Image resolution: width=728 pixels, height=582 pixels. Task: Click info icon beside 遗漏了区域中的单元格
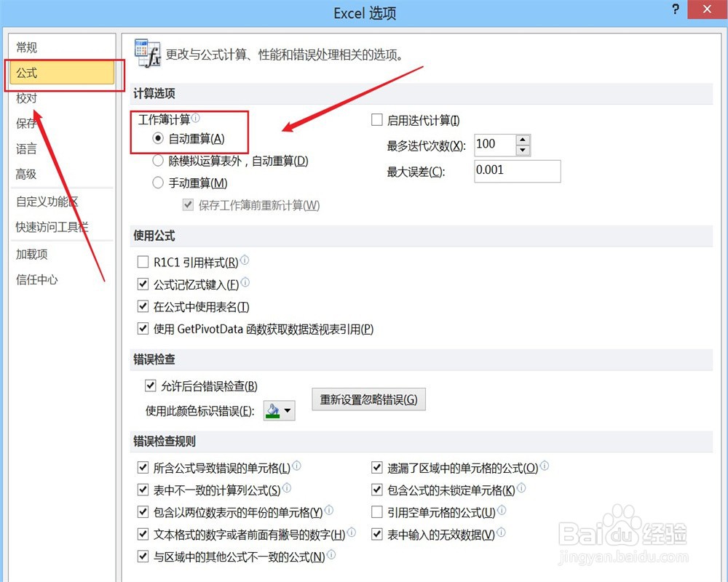(544, 466)
